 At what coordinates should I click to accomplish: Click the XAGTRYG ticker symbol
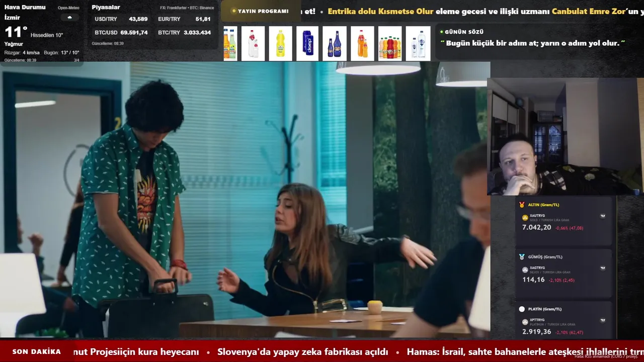pyautogui.click(x=537, y=267)
